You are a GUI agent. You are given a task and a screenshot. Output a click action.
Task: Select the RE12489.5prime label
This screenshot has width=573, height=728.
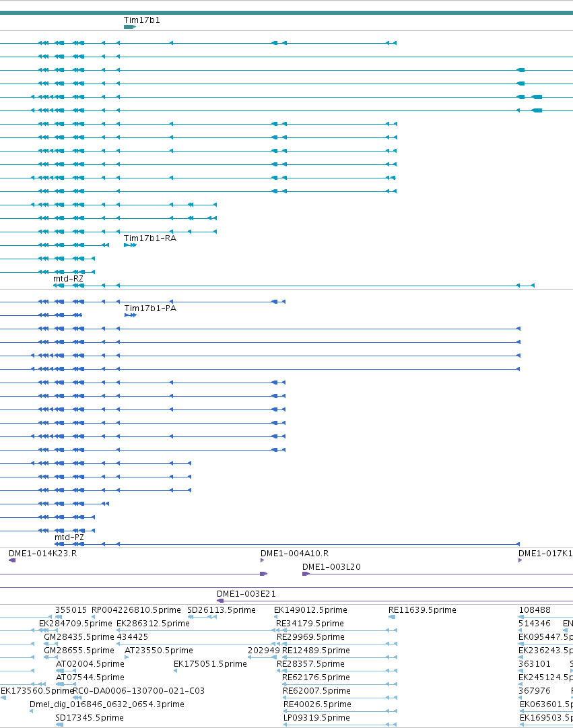[316, 651]
